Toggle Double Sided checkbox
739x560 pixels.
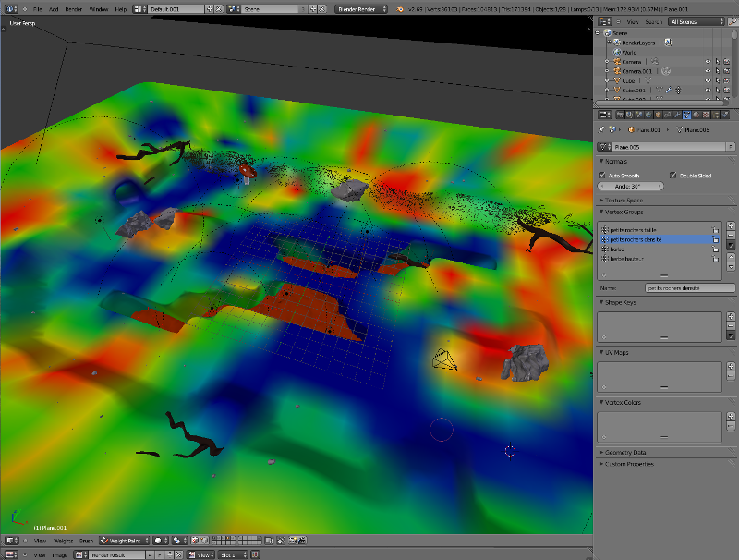673,175
